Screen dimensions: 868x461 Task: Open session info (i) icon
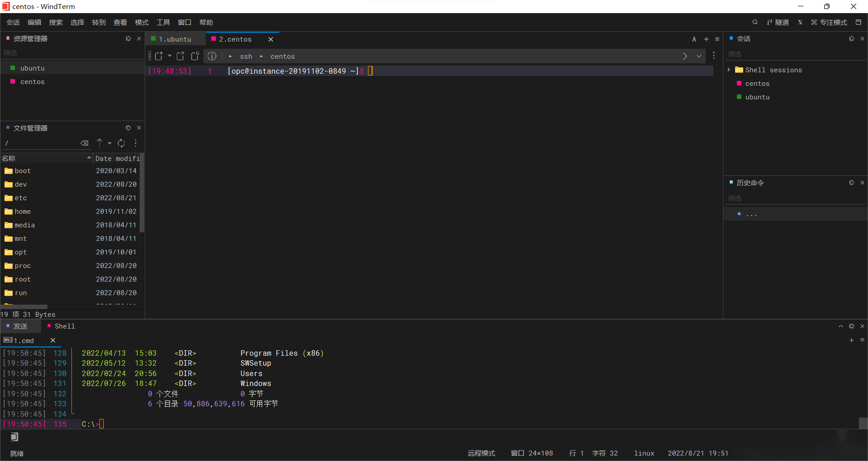pos(212,56)
